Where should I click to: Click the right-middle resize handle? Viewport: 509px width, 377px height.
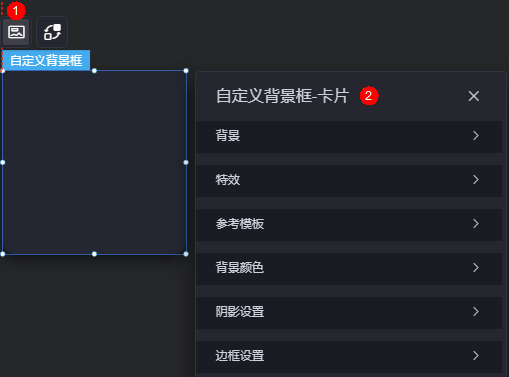[x=186, y=162]
